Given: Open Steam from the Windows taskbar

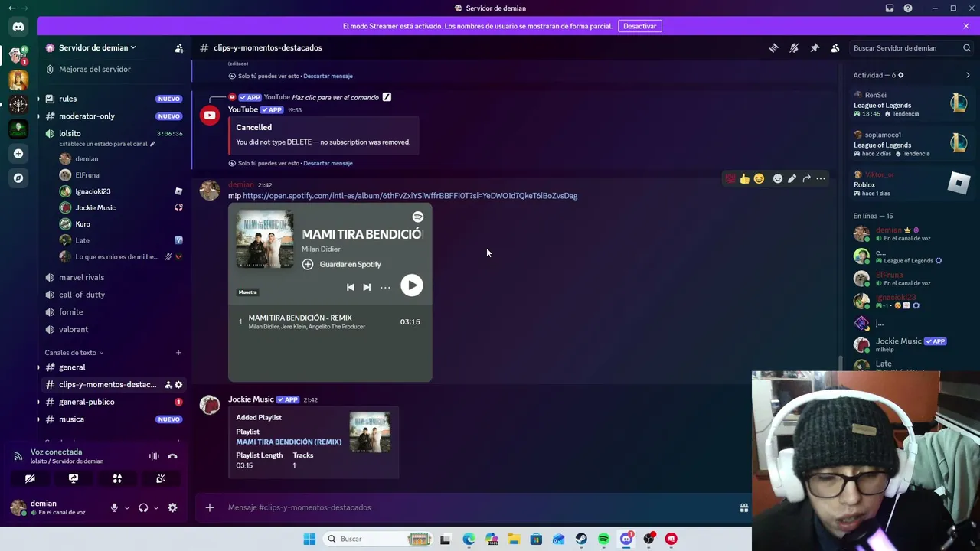Looking at the screenshot, I should tap(581, 539).
